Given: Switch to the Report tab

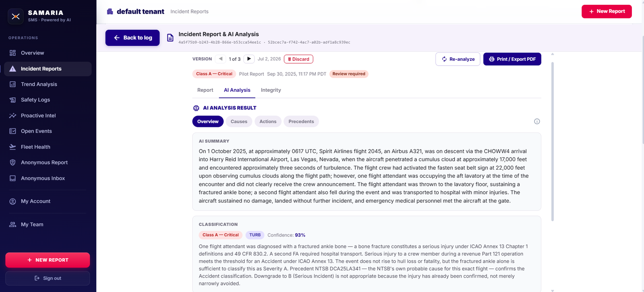Looking at the screenshot, I should coord(205,90).
